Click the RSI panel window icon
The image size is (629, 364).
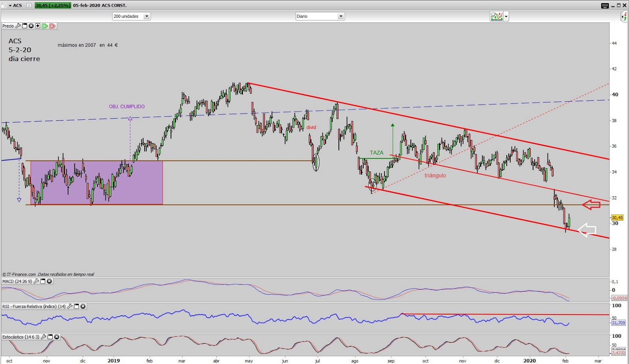pos(77,306)
